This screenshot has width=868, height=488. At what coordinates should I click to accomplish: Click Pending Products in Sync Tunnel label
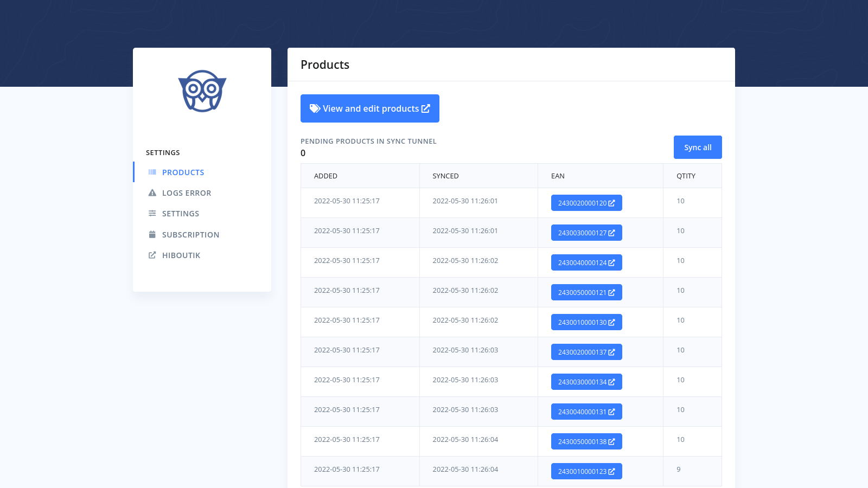coord(368,141)
